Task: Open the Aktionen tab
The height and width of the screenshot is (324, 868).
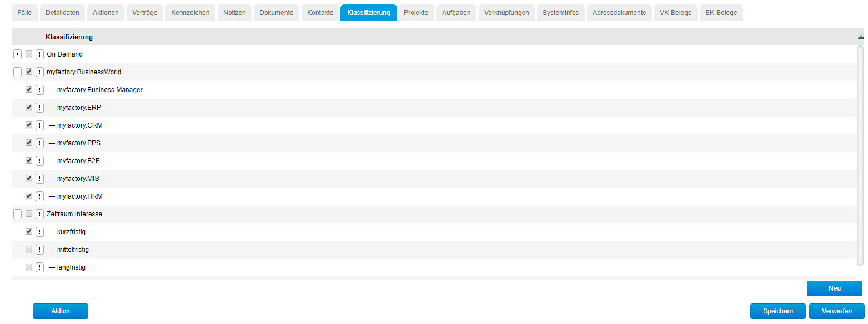Action: [106, 13]
